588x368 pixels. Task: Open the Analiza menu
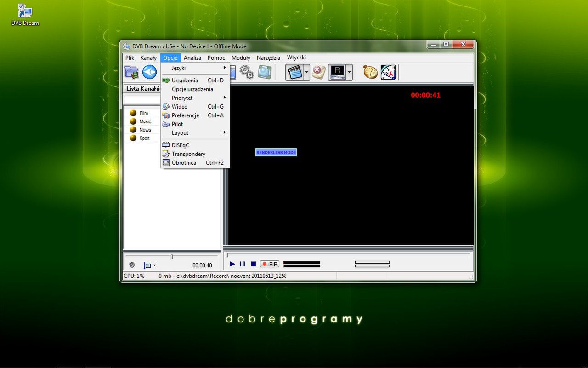[192, 58]
